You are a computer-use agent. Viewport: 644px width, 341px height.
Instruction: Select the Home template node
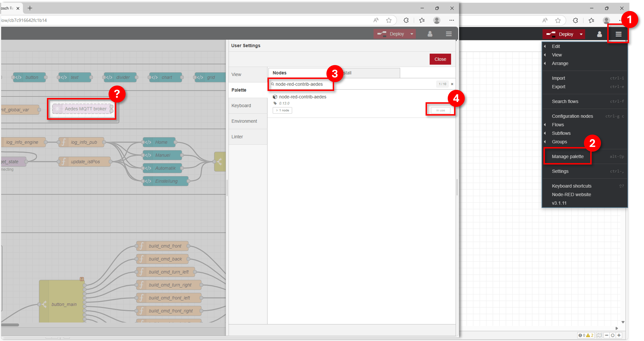click(159, 142)
